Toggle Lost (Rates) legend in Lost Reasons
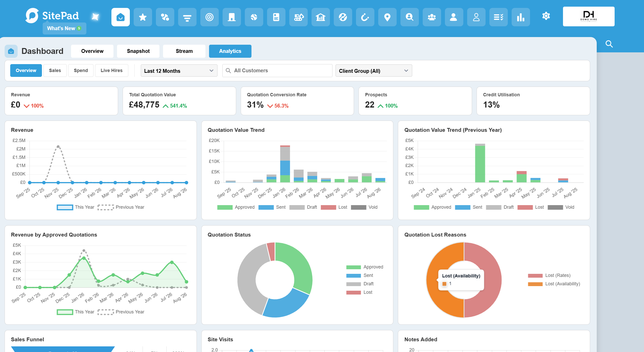Image resolution: width=644 pixels, height=352 pixels. [x=549, y=275]
